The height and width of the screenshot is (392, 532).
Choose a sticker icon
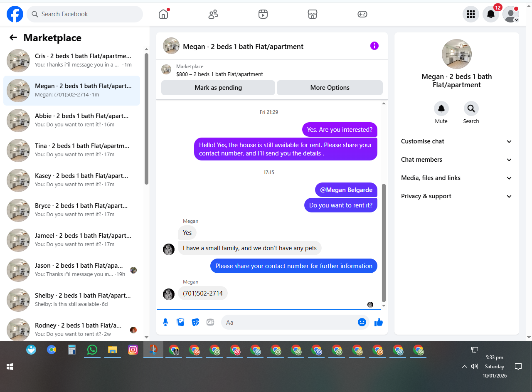[x=195, y=322]
